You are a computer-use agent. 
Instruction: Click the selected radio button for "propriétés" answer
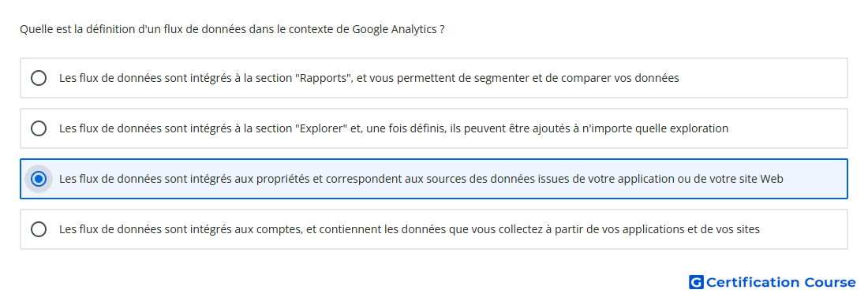click(x=39, y=179)
